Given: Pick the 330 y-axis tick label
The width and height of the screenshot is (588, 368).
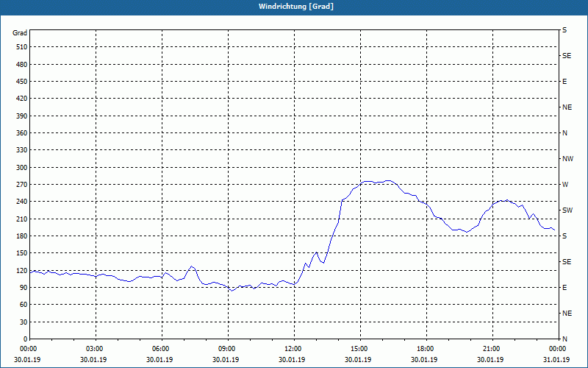Looking at the screenshot, I should point(22,150).
